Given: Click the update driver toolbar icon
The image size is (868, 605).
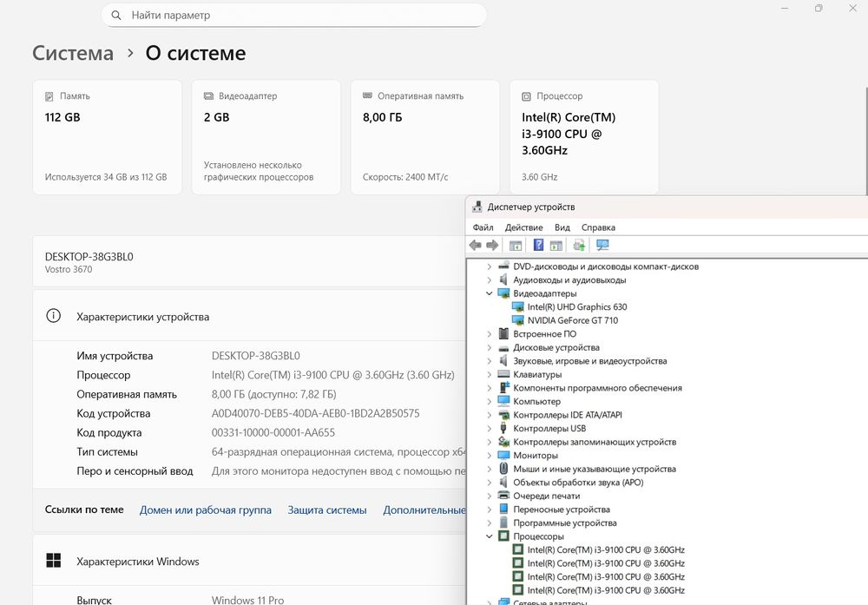Looking at the screenshot, I should (579, 245).
